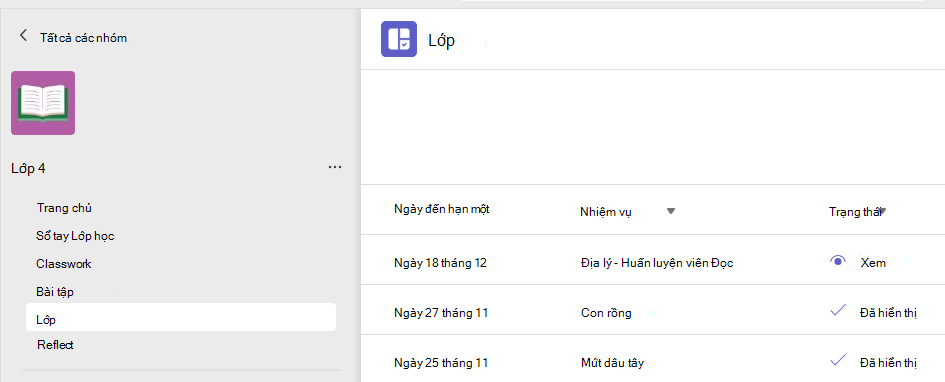The image size is (945, 382).
Task: Click the Lớp title in the header
Action: pos(441,41)
